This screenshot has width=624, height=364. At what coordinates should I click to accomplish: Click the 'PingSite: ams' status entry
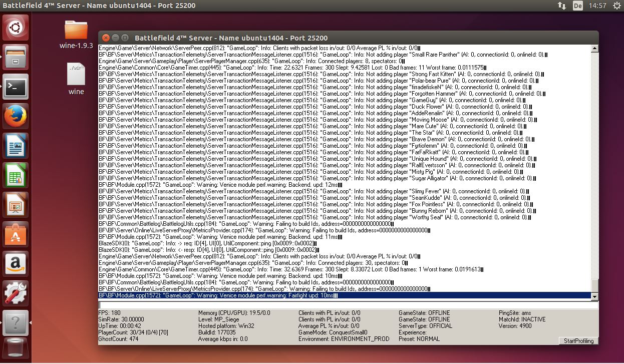[515, 313]
